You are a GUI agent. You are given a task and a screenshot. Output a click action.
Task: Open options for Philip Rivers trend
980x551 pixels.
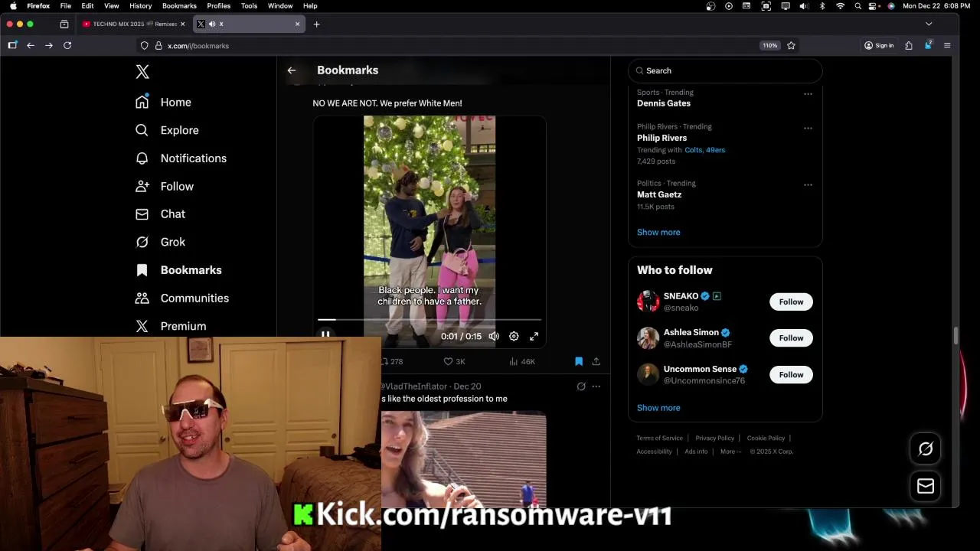click(808, 129)
